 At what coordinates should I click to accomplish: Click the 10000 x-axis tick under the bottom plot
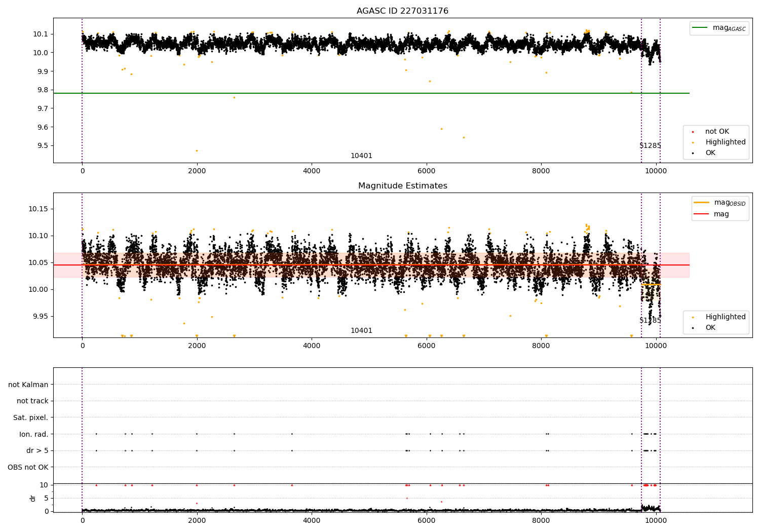pos(656,521)
